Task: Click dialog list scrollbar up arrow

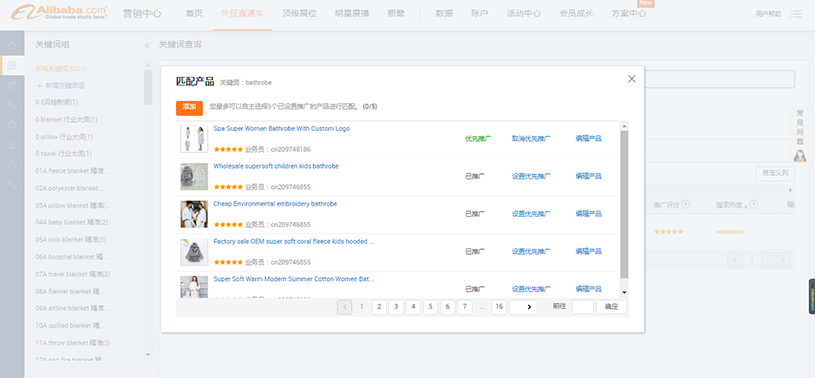Action: coord(624,126)
